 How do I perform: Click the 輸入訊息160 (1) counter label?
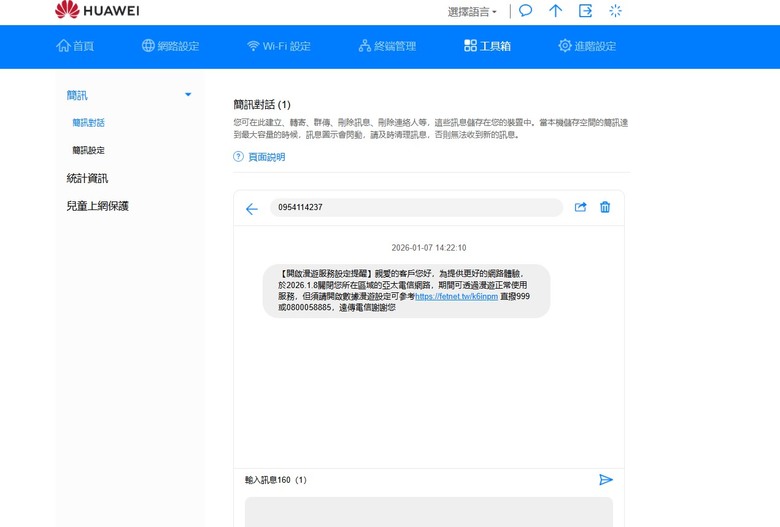tap(276, 480)
